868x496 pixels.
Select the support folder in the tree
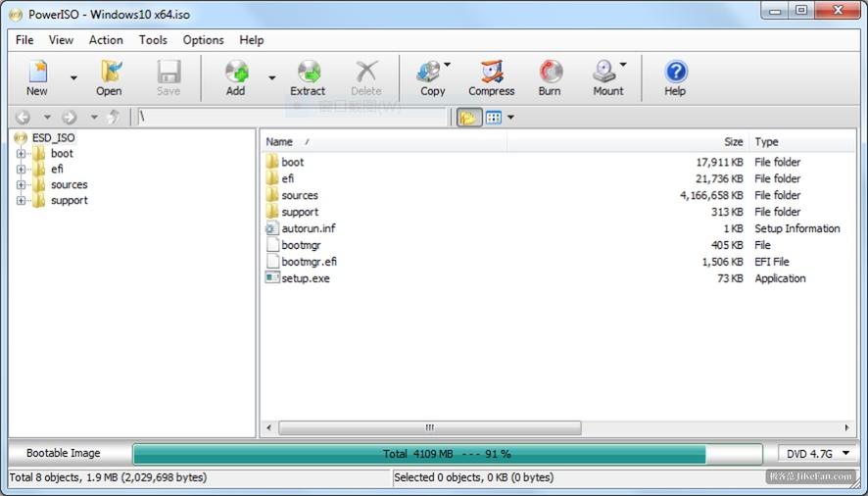(70, 201)
